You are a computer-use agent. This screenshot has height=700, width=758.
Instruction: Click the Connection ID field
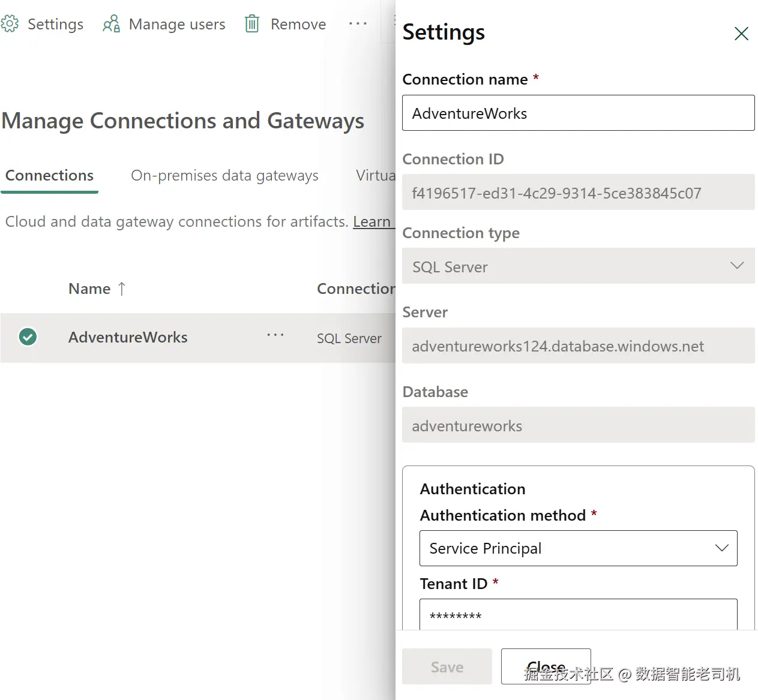click(578, 193)
